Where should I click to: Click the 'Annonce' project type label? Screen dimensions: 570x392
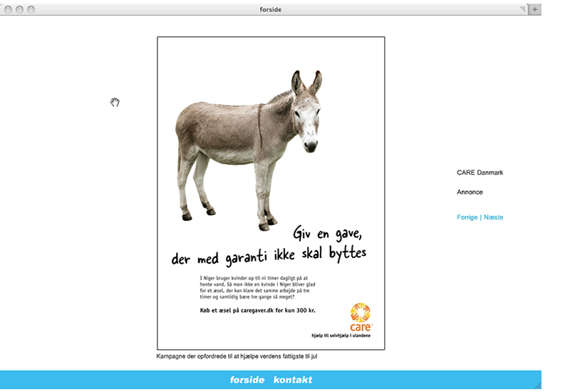click(x=470, y=192)
